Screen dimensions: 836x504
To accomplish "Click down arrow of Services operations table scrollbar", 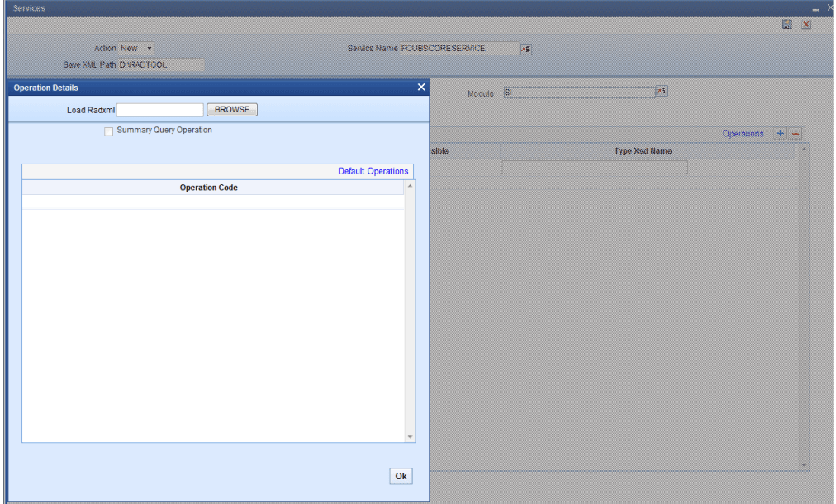I will click(x=804, y=465).
